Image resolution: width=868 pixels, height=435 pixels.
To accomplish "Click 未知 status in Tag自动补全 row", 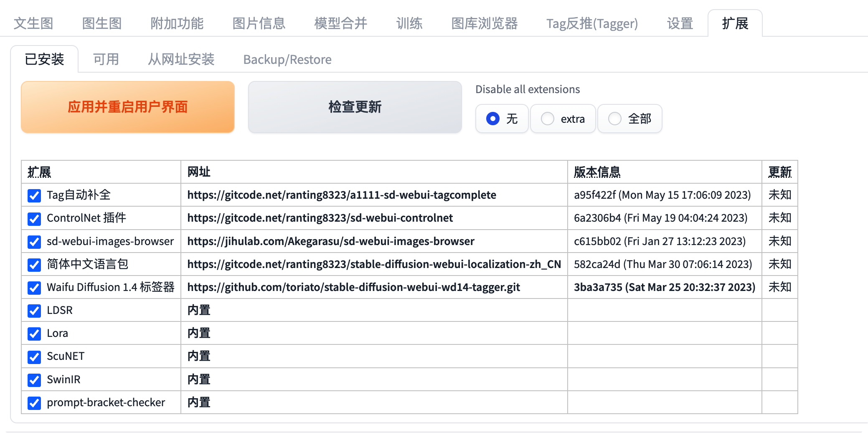I will pyautogui.click(x=780, y=195).
